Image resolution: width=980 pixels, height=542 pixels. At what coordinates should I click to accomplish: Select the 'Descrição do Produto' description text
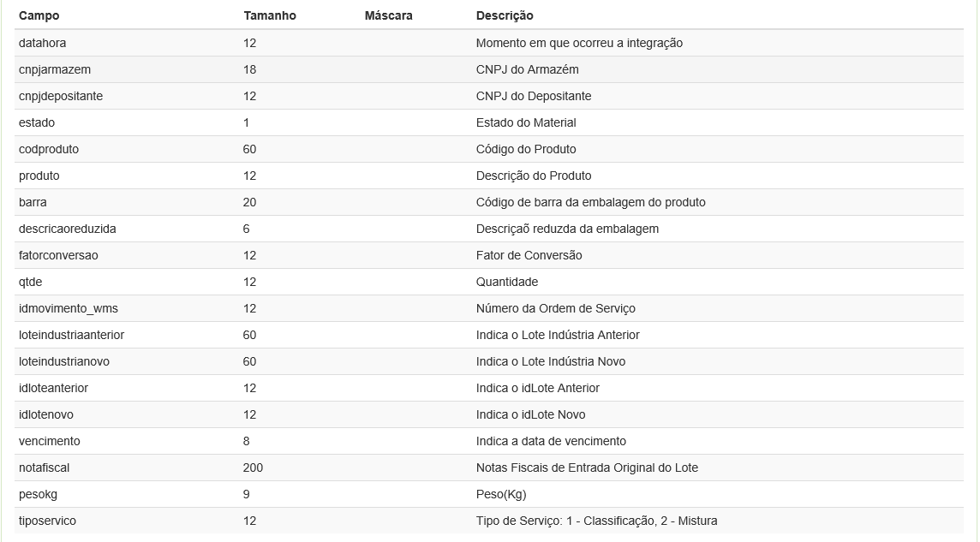[534, 176]
